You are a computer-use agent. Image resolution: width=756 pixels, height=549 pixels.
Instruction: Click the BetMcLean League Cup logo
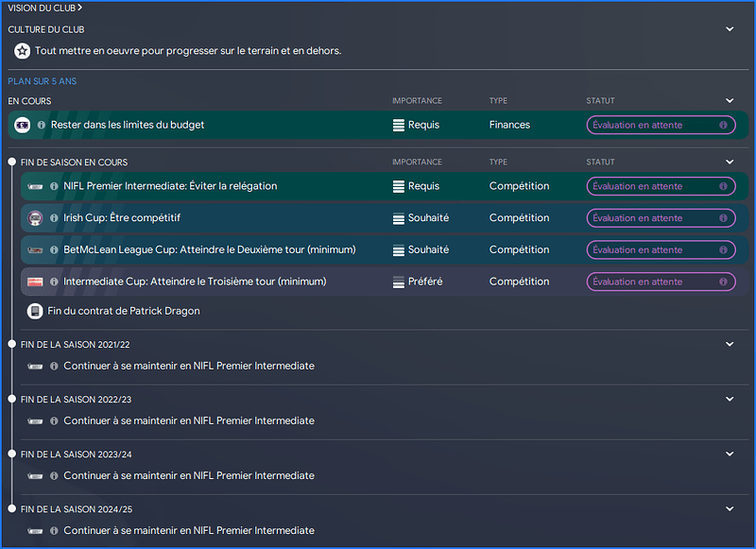pos(35,249)
